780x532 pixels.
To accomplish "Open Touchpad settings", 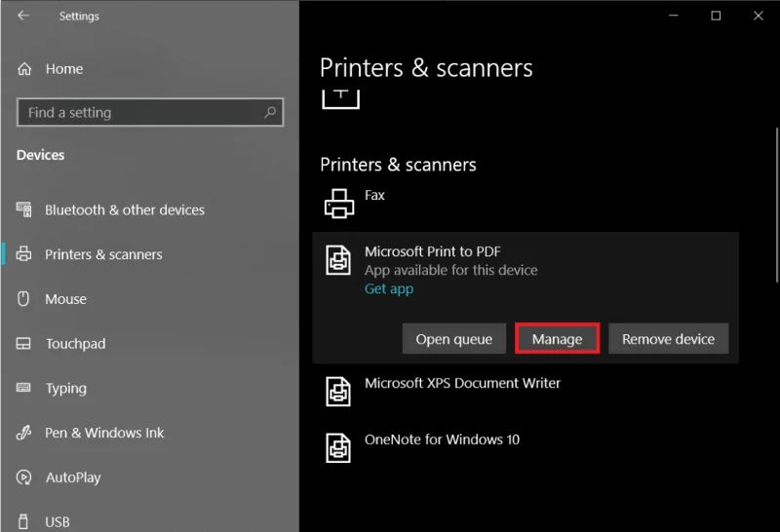I will (x=76, y=344).
